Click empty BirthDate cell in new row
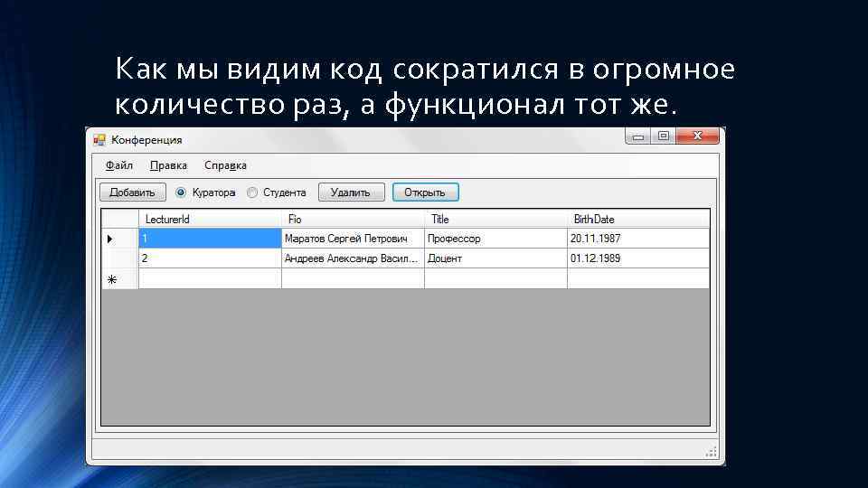This screenshot has height=488, width=868. (x=638, y=279)
